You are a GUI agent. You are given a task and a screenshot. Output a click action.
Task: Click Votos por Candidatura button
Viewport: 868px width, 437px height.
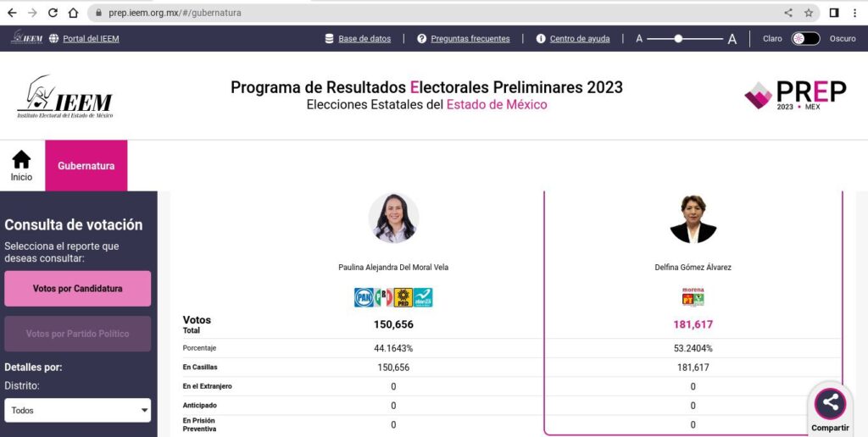[x=78, y=289]
